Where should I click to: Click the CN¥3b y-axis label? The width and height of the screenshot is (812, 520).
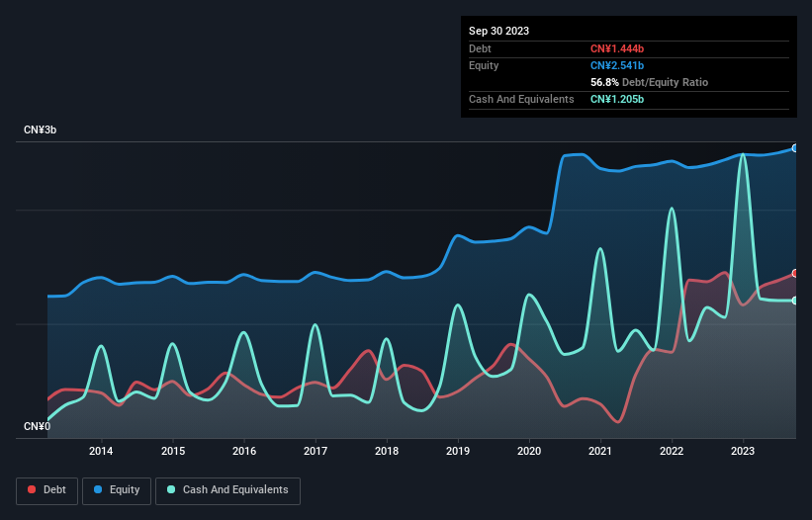[x=40, y=130]
